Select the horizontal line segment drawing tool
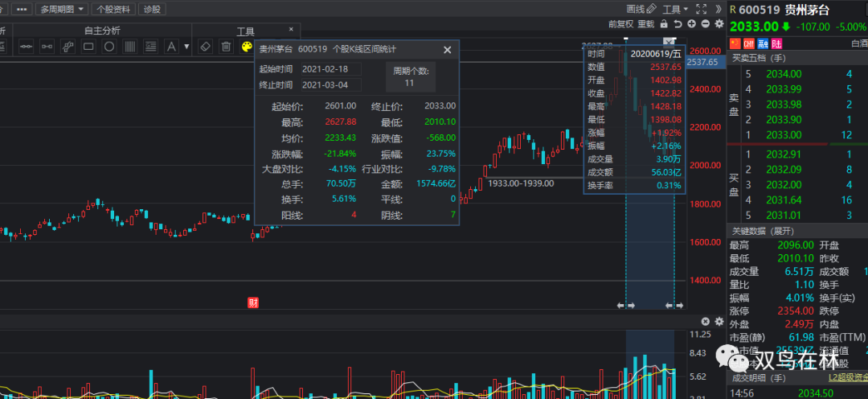868x399 pixels. coord(26,47)
